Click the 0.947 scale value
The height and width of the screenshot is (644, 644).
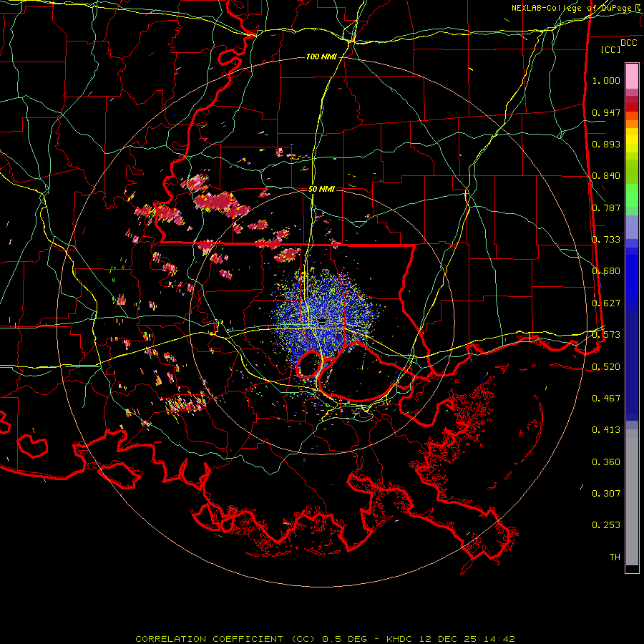(x=606, y=112)
